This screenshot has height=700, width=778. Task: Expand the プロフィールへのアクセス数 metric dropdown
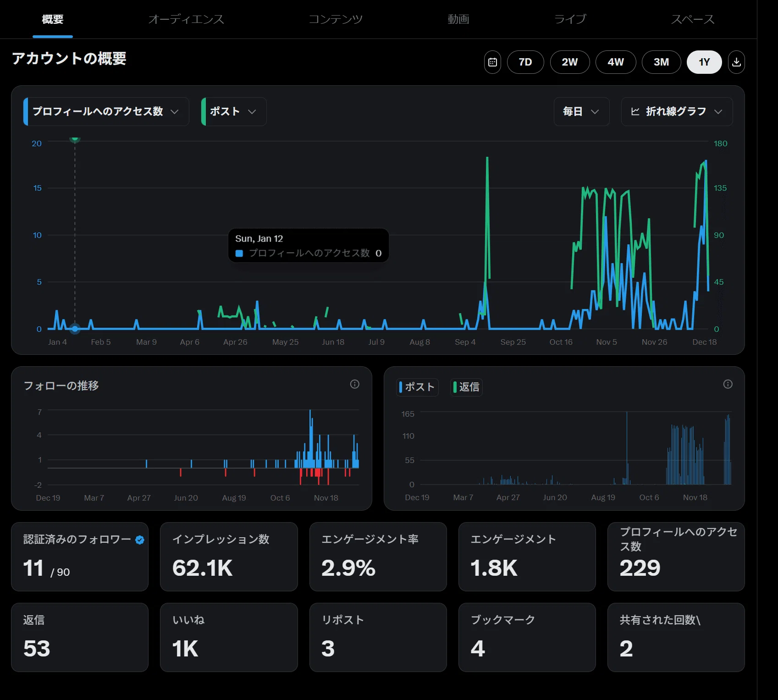point(106,111)
